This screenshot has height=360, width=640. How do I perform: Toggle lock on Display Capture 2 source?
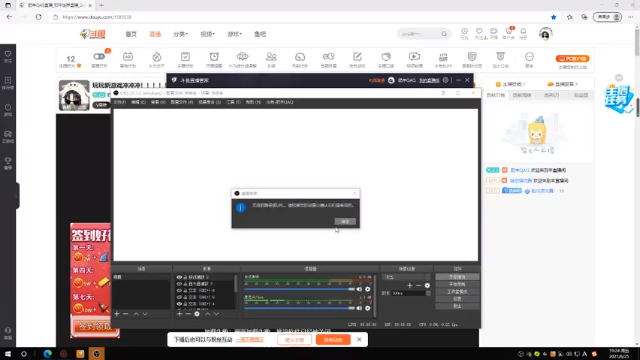(185, 284)
